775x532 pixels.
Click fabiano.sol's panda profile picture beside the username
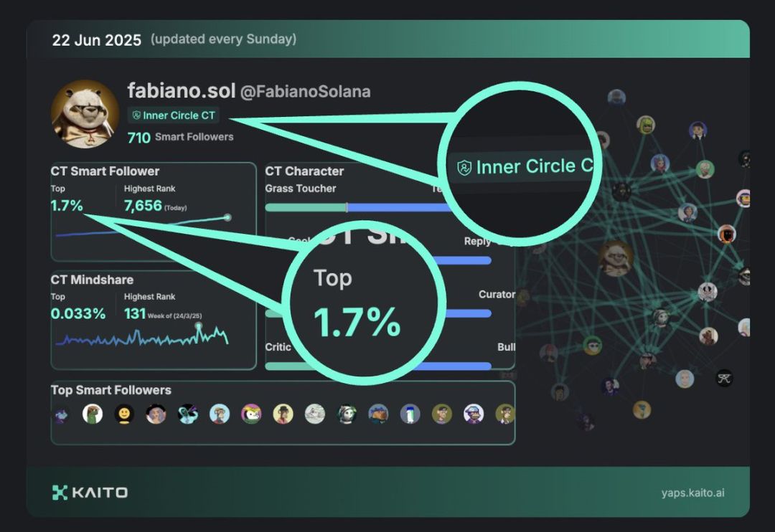(85, 113)
